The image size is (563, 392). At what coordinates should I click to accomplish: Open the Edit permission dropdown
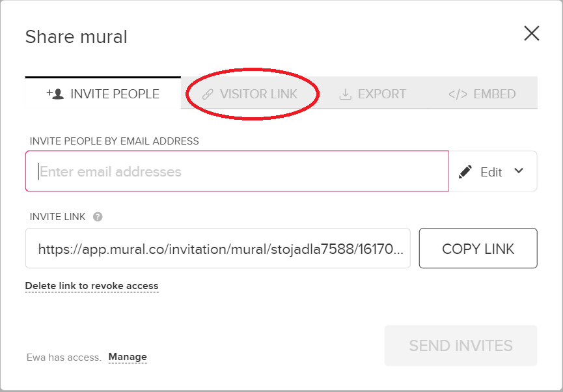coord(493,171)
